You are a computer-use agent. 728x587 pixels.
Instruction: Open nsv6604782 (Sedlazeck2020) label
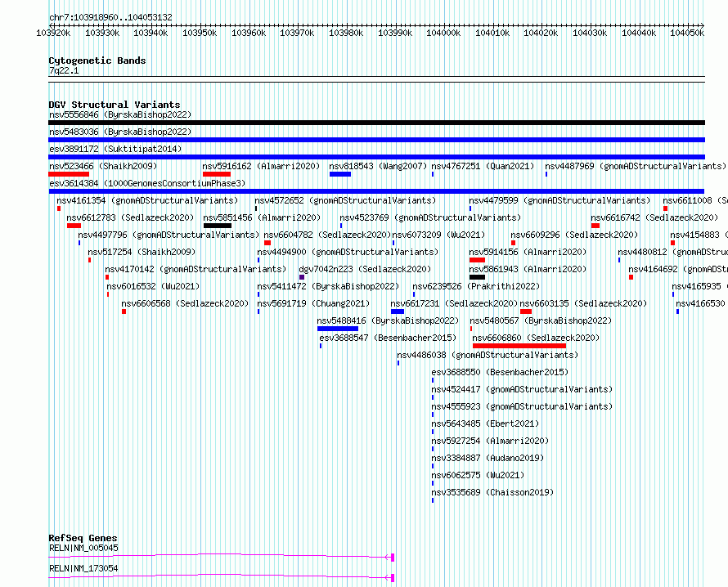click(x=327, y=235)
